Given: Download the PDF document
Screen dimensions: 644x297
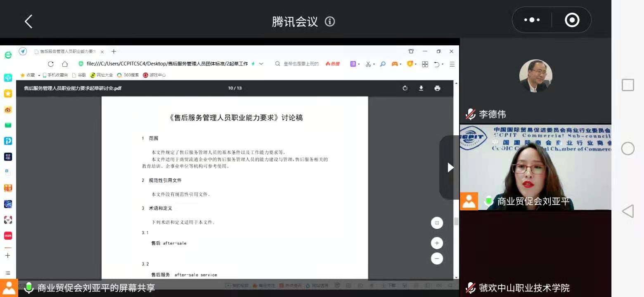Looking at the screenshot, I should (x=421, y=88).
